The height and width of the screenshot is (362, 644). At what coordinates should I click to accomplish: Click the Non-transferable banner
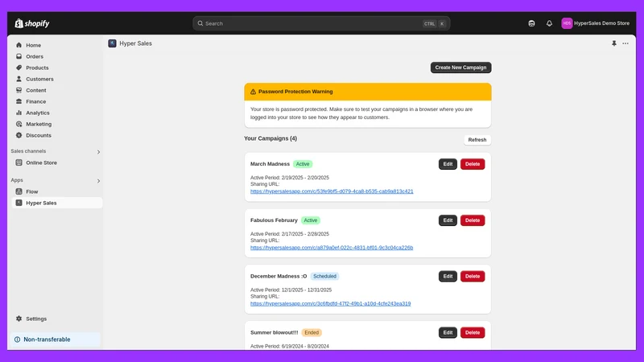(56, 339)
